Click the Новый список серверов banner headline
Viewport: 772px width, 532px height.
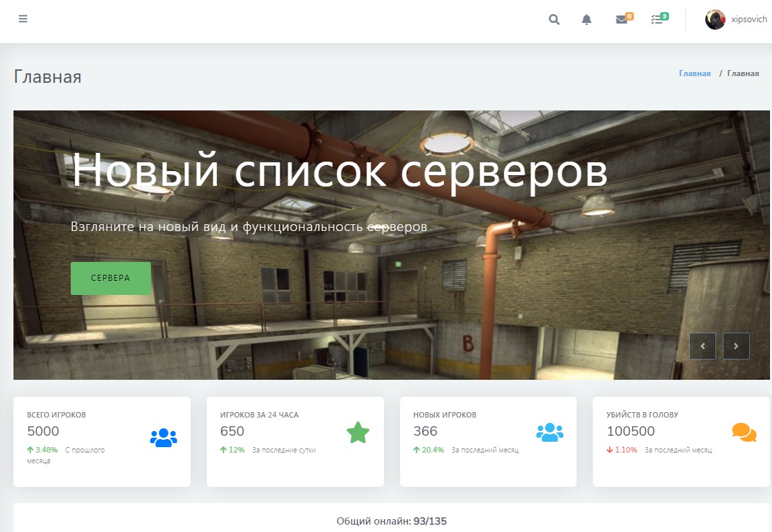(340, 171)
